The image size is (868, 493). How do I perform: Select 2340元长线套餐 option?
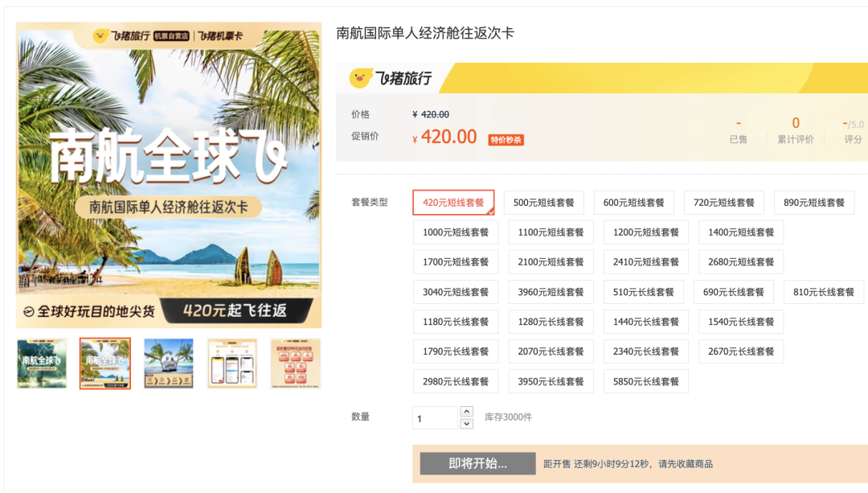coord(646,351)
